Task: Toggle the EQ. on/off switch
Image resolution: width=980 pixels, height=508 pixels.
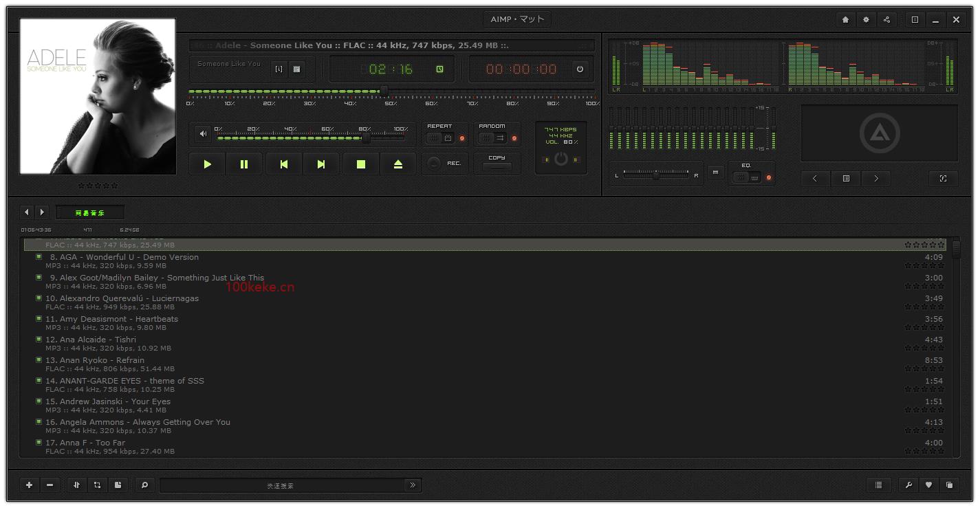Action: click(x=747, y=177)
